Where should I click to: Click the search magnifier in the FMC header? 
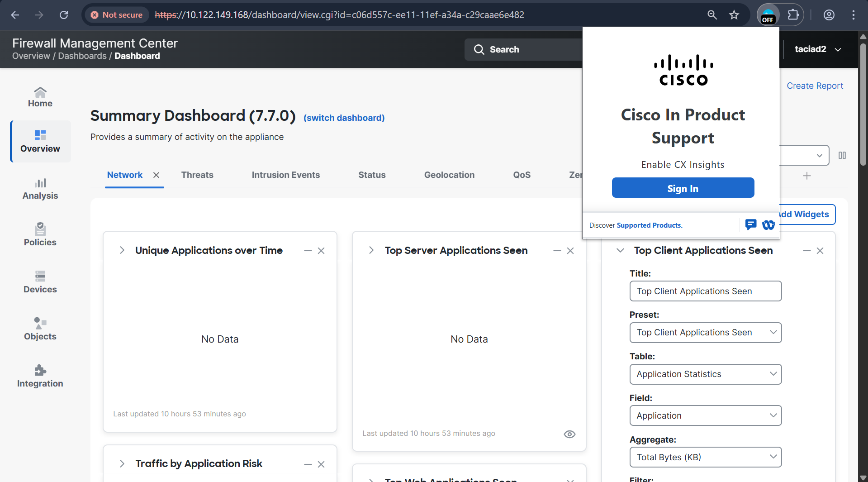[x=479, y=49]
